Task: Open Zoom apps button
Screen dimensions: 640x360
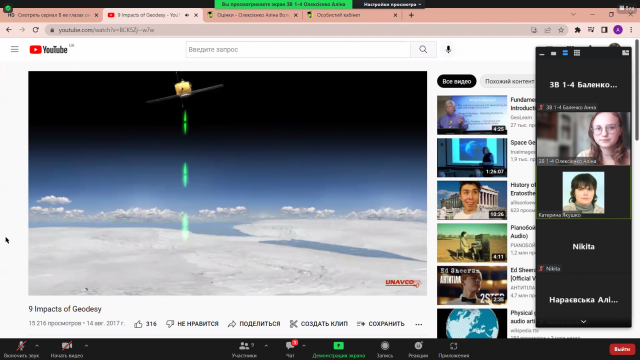Action: (x=453, y=349)
